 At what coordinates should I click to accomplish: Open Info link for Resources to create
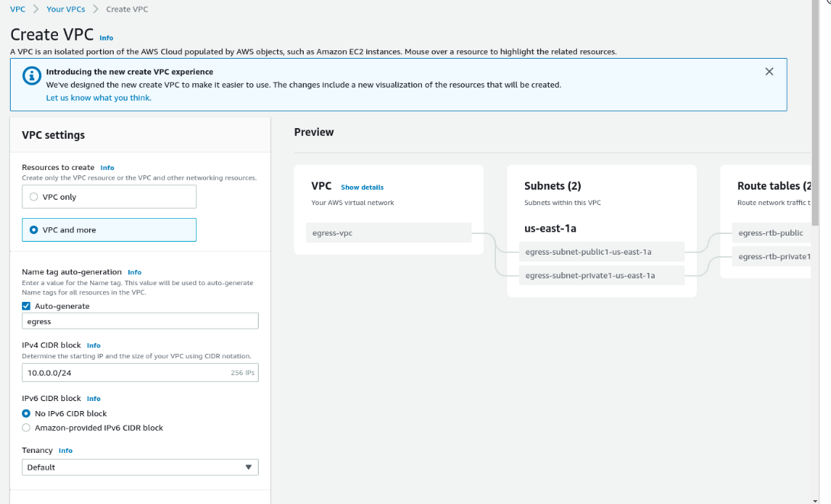107,168
